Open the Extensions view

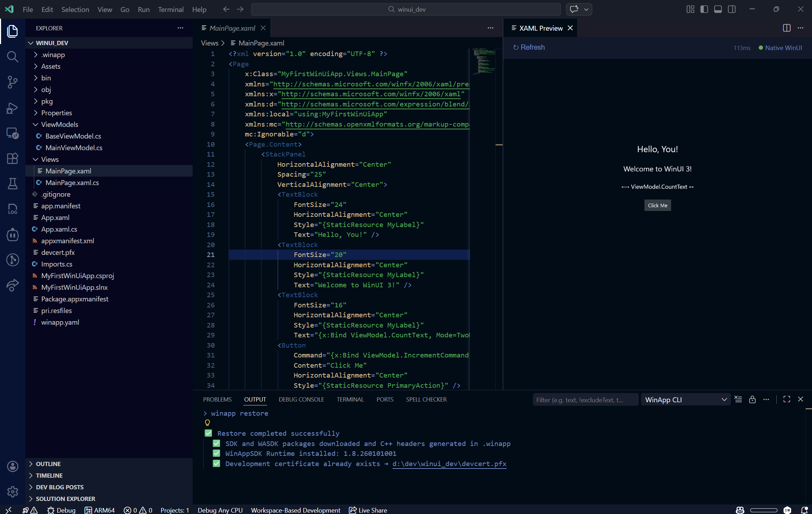[12, 158]
